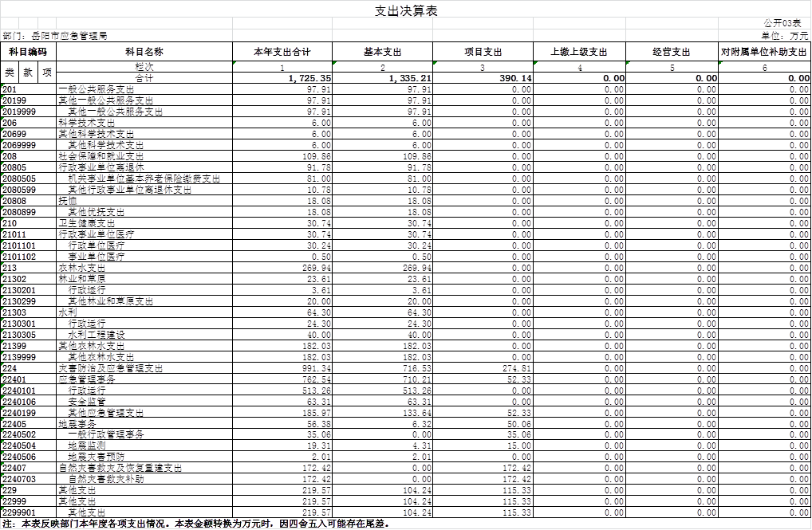Click the 合计 basic expenditure value 1,335.21
Viewport: 812px width, 530px height.
tap(382, 79)
